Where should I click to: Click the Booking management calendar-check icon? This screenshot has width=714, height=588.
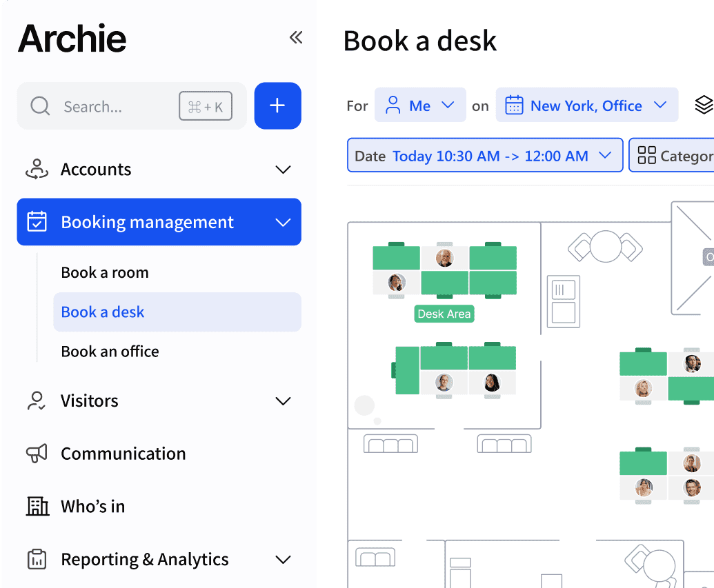tap(37, 222)
